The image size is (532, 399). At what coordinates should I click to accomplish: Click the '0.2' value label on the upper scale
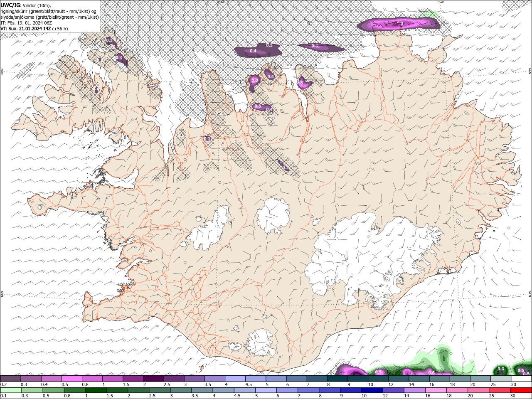(x=3, y=384)
